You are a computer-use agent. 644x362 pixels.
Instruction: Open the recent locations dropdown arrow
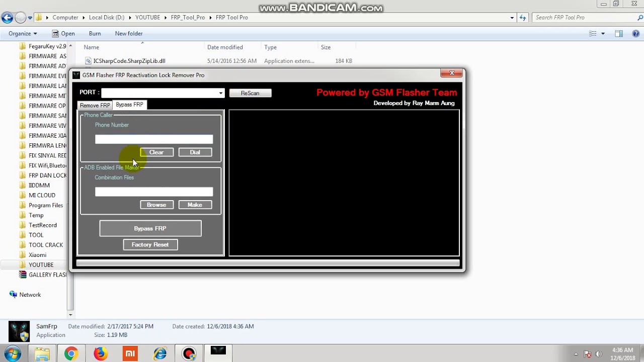30,18
